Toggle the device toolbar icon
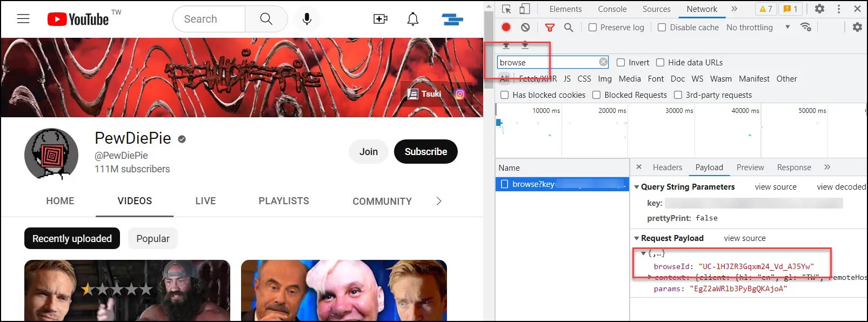Image resolution: width=868 pixels, height=322 pixels. click(x=524, y=9)
